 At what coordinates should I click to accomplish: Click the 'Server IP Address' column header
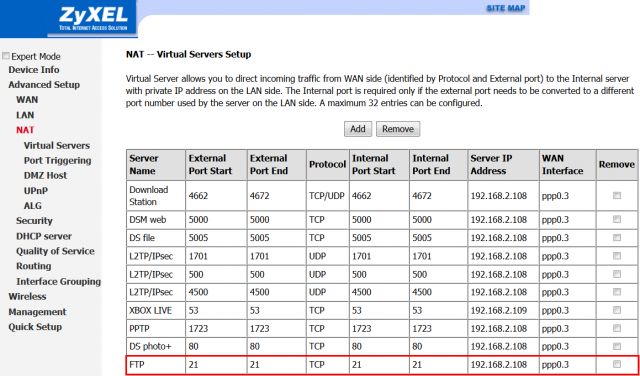click(x=502, y=165)
